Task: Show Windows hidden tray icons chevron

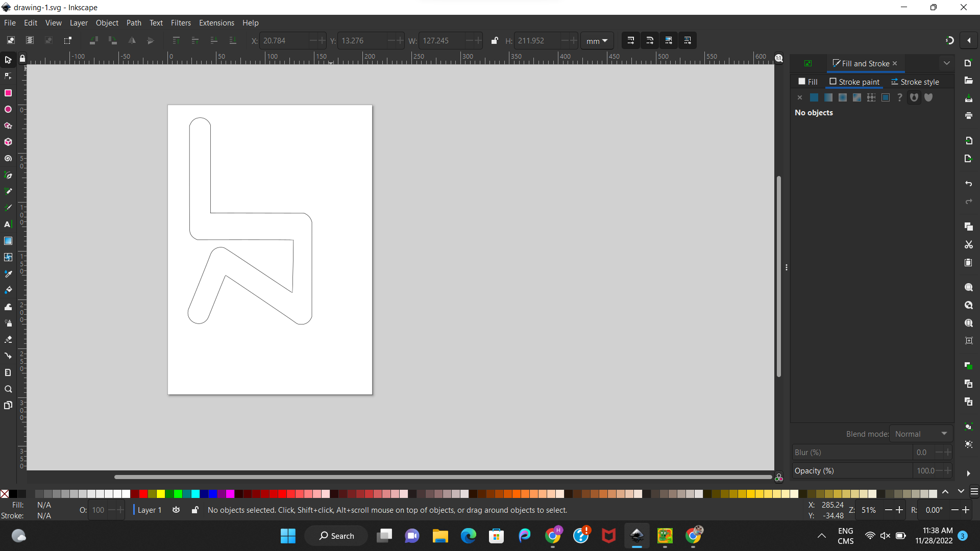Action: point(822,536)
